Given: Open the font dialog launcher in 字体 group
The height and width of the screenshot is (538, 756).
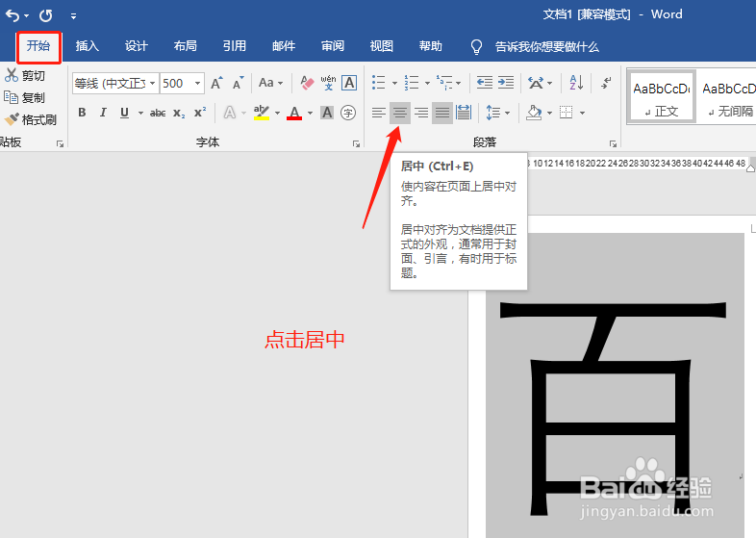Looking at the screenshot, I should click(x=356, y=143).
